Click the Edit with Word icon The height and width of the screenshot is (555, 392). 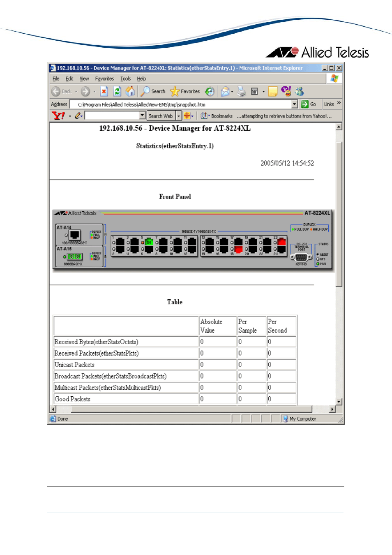[x=254, y=91]
